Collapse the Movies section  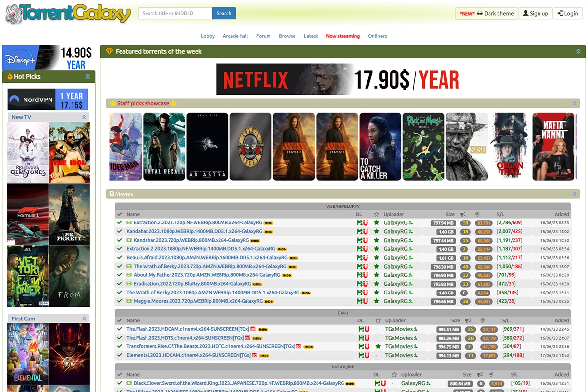pos(575,194)
